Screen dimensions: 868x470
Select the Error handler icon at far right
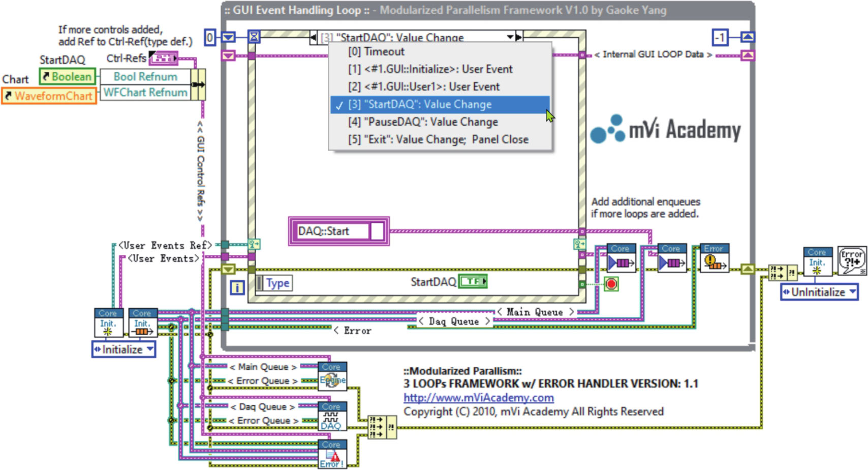pos(852,260)
